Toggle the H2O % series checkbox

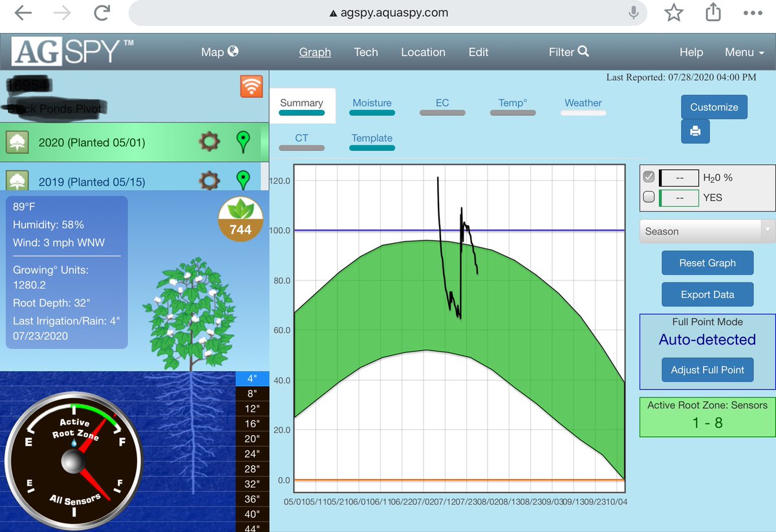[x=649, y=177]
